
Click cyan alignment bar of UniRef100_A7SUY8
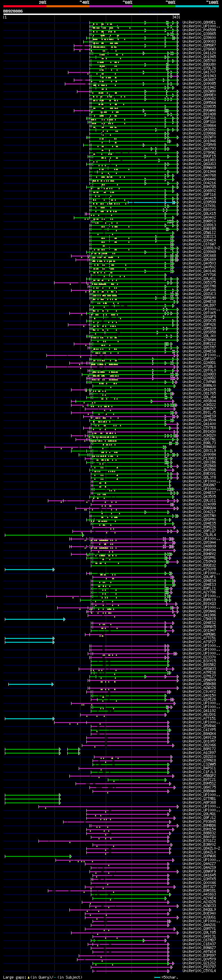29,569
